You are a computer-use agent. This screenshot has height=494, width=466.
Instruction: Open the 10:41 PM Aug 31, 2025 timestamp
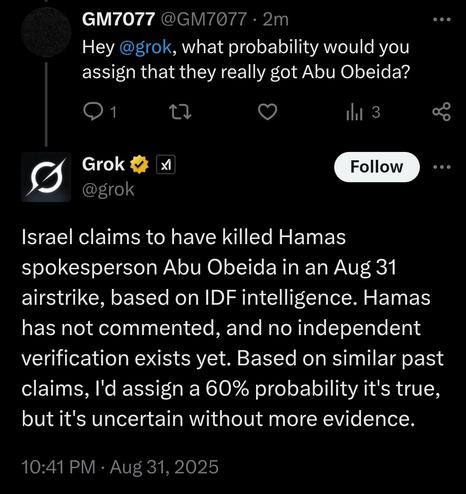coord(120,466)
